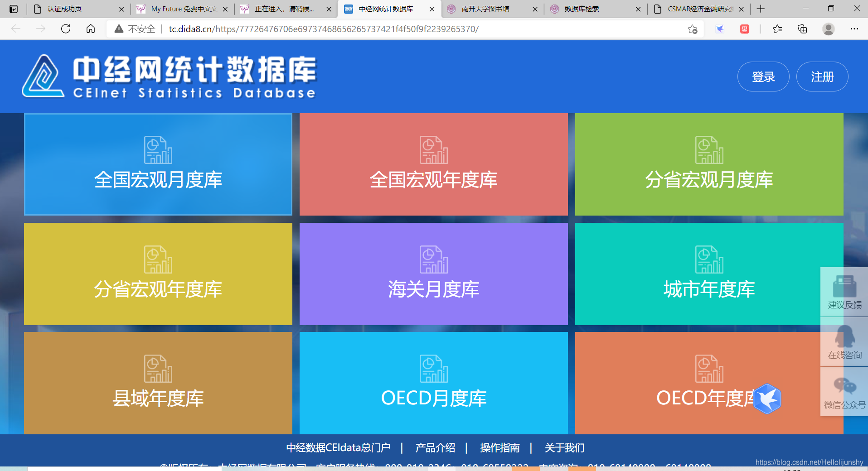Click chart icon above OECD年度库
This screenshot has width=868, height=471.
coord(709,369)
